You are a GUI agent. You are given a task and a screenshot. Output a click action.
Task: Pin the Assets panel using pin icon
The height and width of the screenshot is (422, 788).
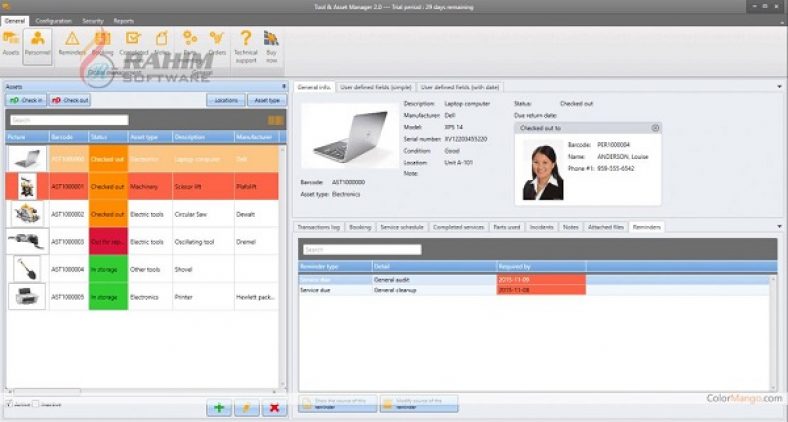[x=284, y=86]
